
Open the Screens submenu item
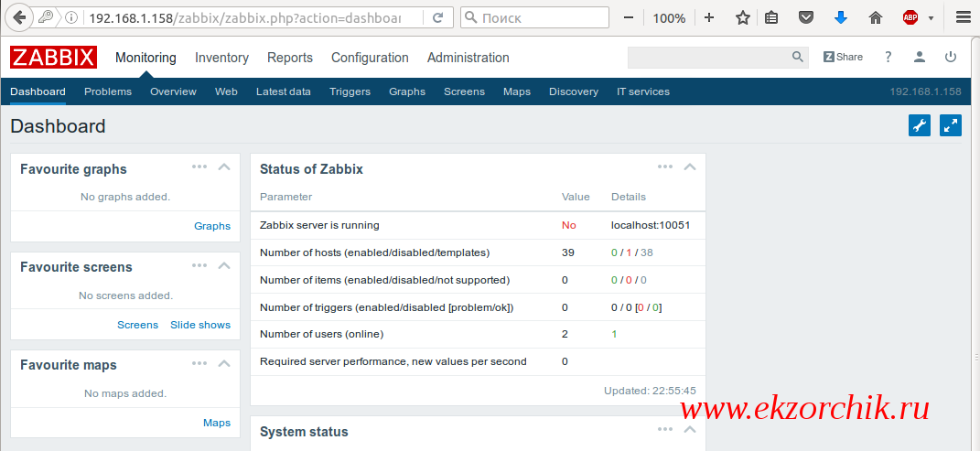pyautogui.click(x=464, y=91)
